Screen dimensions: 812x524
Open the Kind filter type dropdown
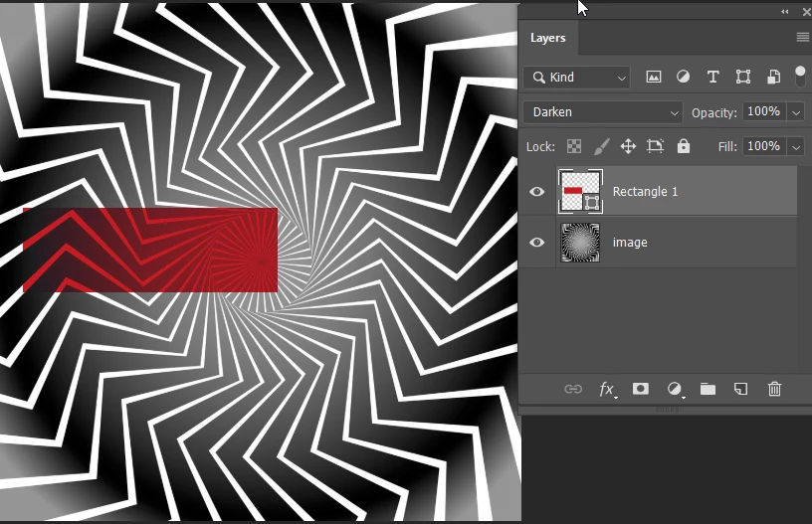(x=577, y=78)
